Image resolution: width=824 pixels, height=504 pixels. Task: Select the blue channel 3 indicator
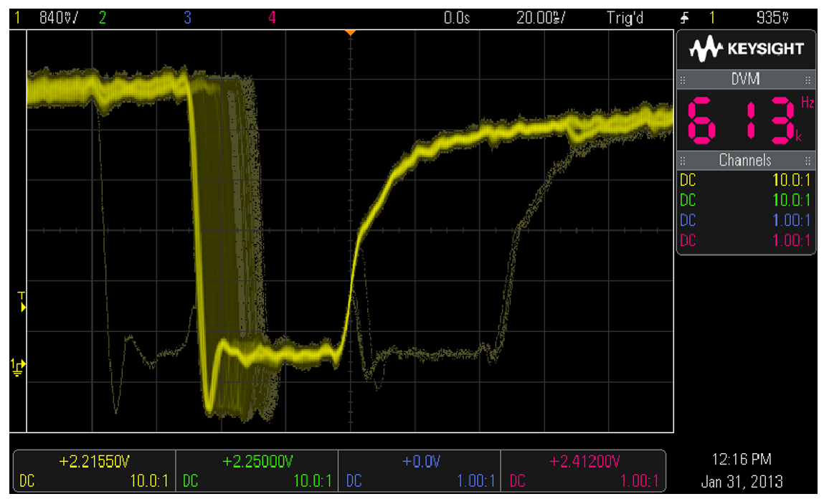(188, 18)
